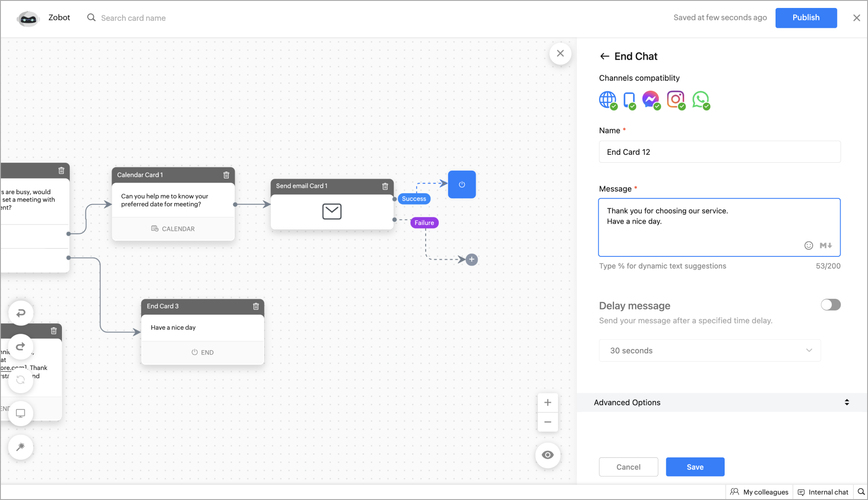
Task: Open the 30 seconds delay dropdown
Action: (x=710, y=351)
